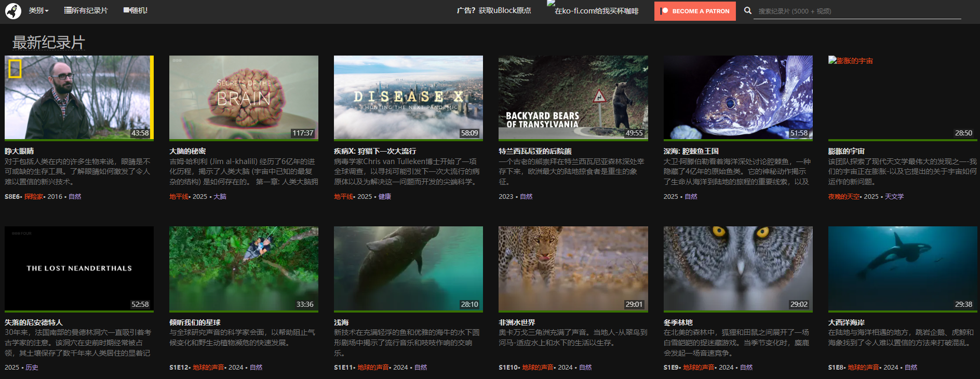
Task: Expand the 类别 categories dropdown
Action: pos(38,10)
